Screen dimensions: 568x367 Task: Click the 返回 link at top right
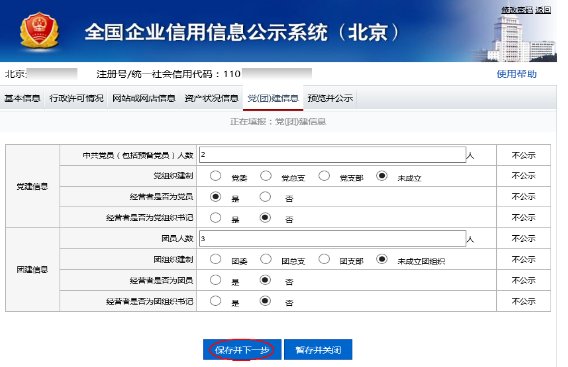click(543, 10)
